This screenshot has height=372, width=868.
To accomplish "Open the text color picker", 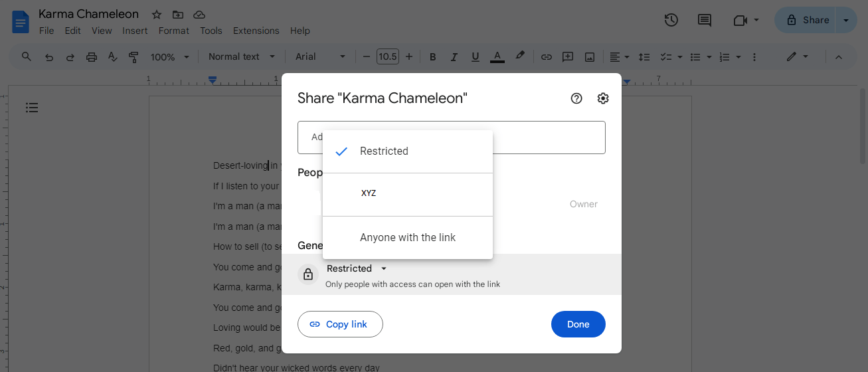I will 497,57.
